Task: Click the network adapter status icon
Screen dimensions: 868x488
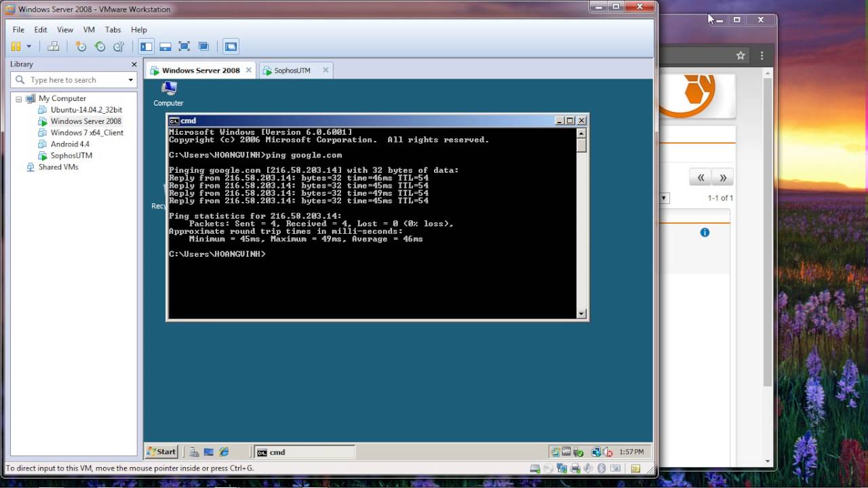Action: pyautogui.click(x=561, y=468)
